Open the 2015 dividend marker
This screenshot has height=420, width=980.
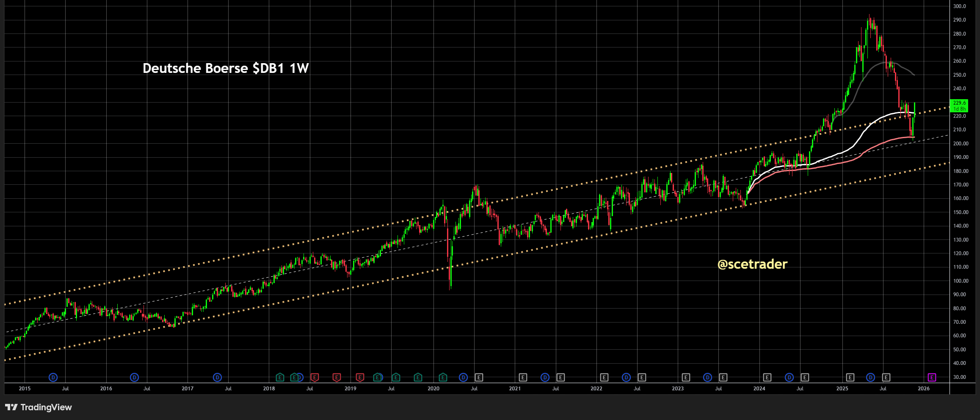pyautogui.click(x=53, y=377)
